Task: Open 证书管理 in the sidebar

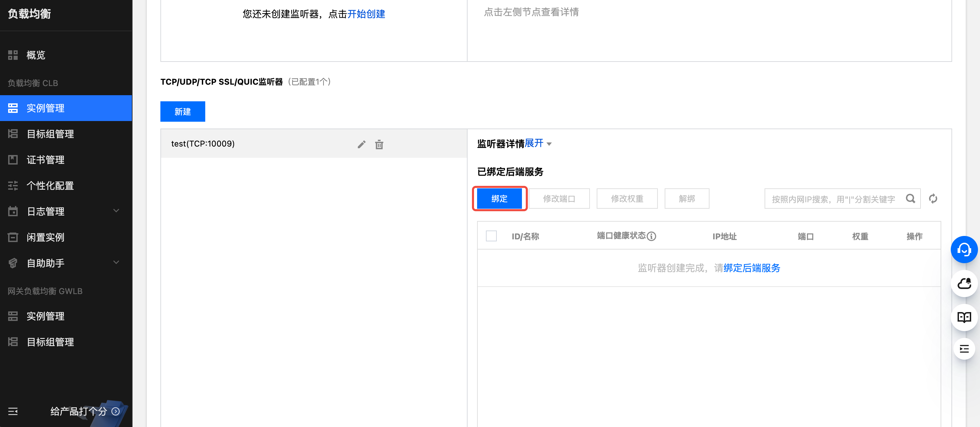Action: point(46,160)
